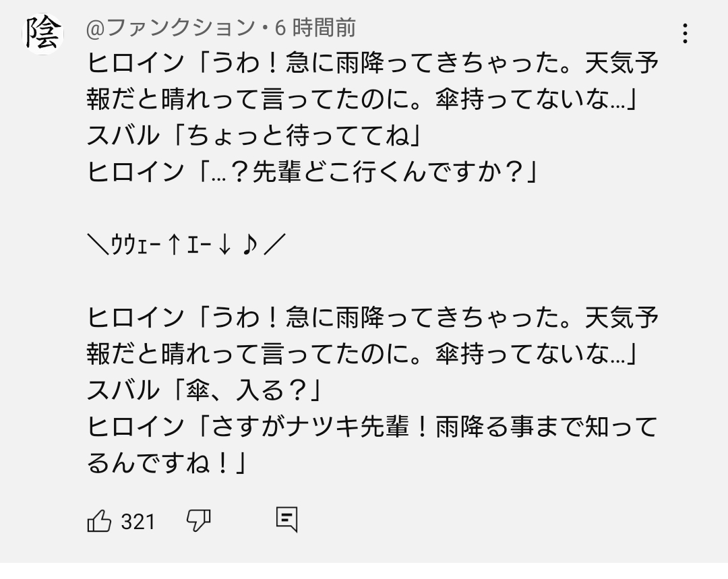Tap the second ヒロイン「うわ！急に雨 line
This screenshot has width=728, height=579.
point(373,319)
